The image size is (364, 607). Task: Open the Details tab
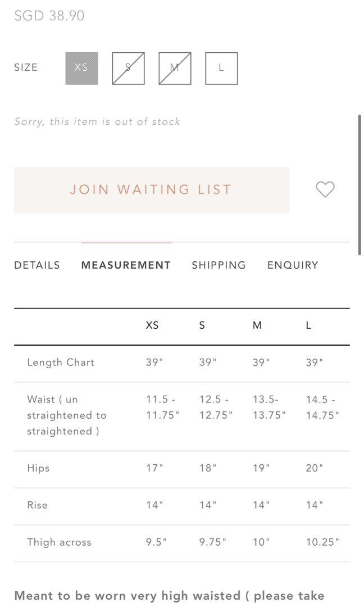coord(37,265)
